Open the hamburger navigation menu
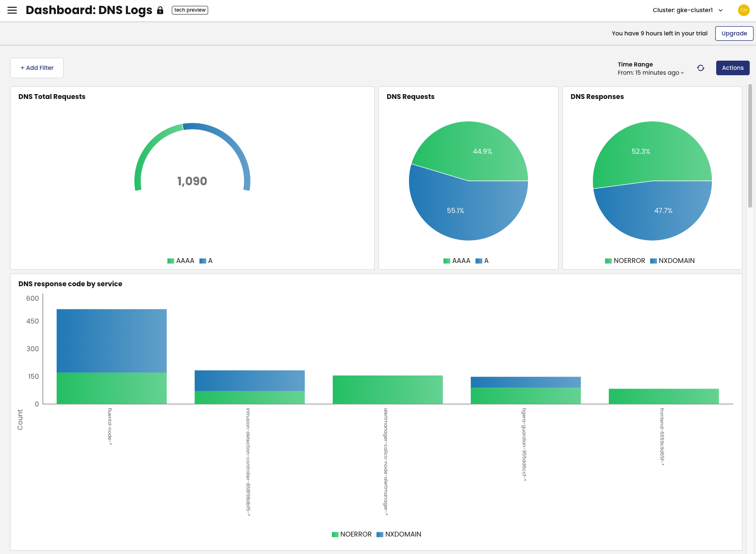 (12, 10)
